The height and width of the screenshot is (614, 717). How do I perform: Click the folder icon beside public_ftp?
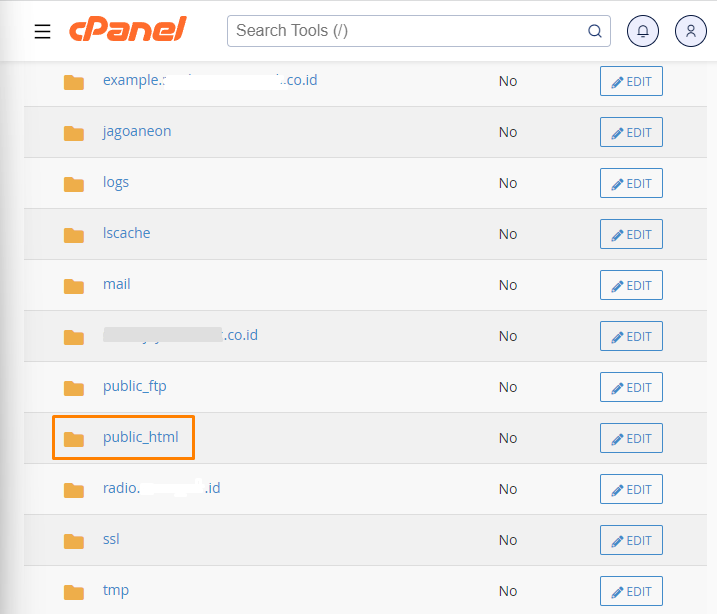74,388
